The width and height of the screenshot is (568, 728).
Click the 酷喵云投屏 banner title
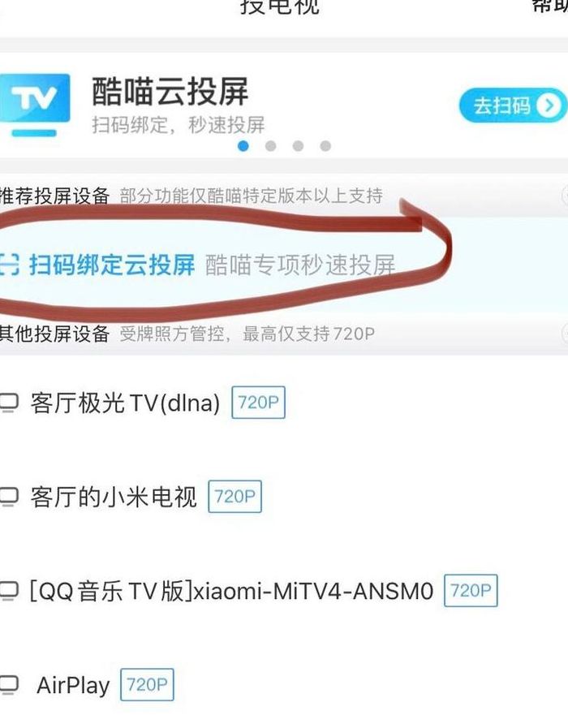[170, 92]
